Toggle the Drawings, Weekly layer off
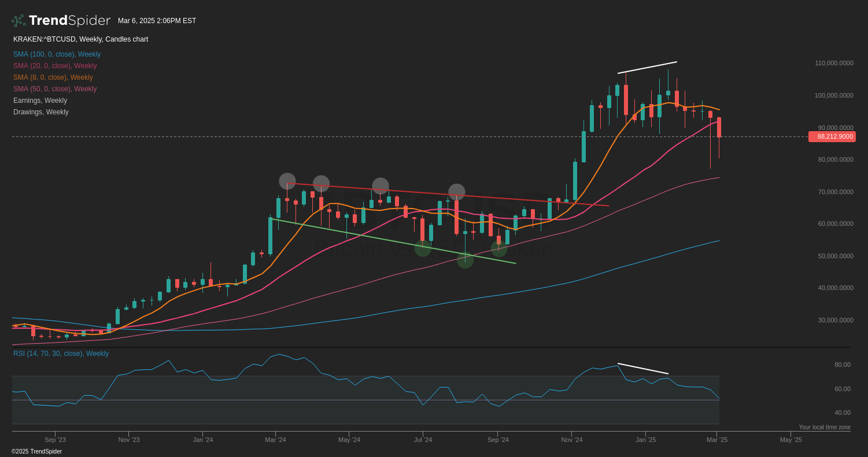Viewport: 868px width, 457px height. point(40,112)
